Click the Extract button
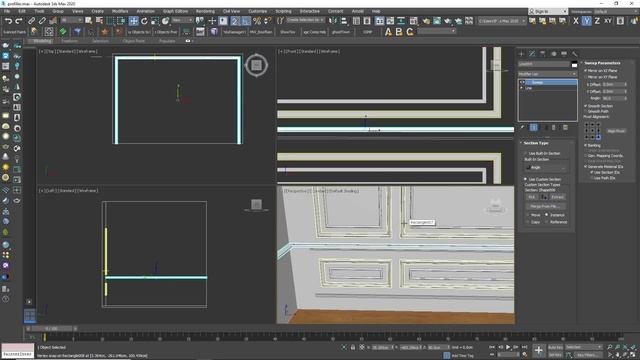 point(557,197)
